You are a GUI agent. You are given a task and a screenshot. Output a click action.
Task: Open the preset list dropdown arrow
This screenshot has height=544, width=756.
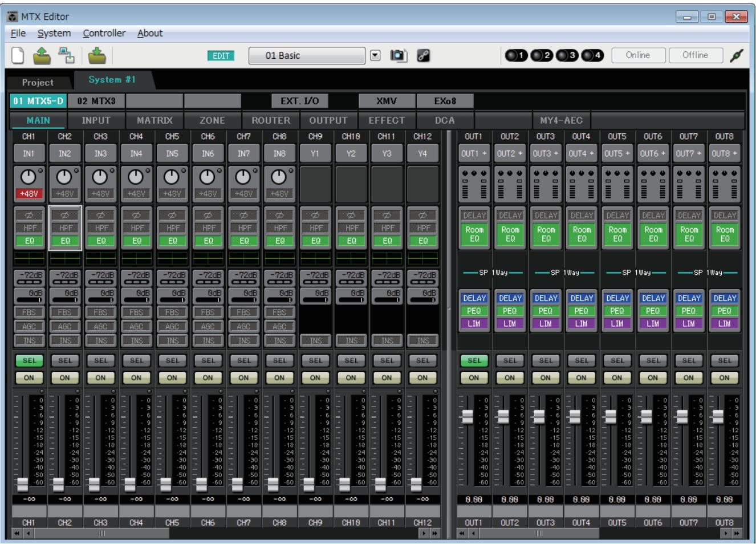375,55
